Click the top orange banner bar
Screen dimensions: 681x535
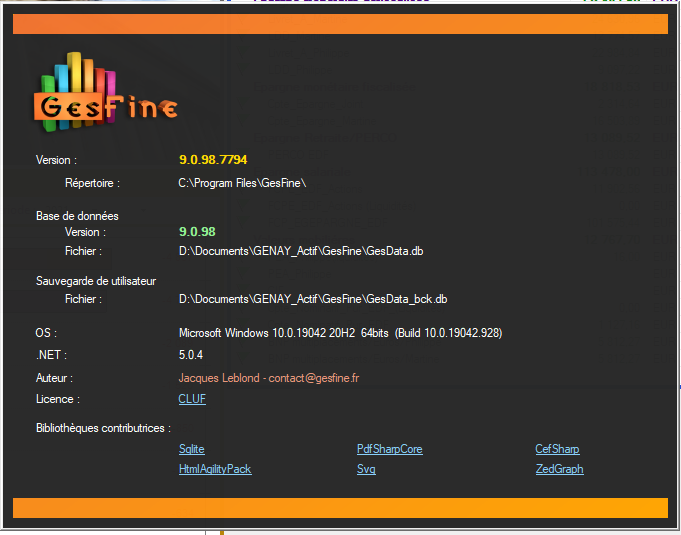[x=340, y=24]
